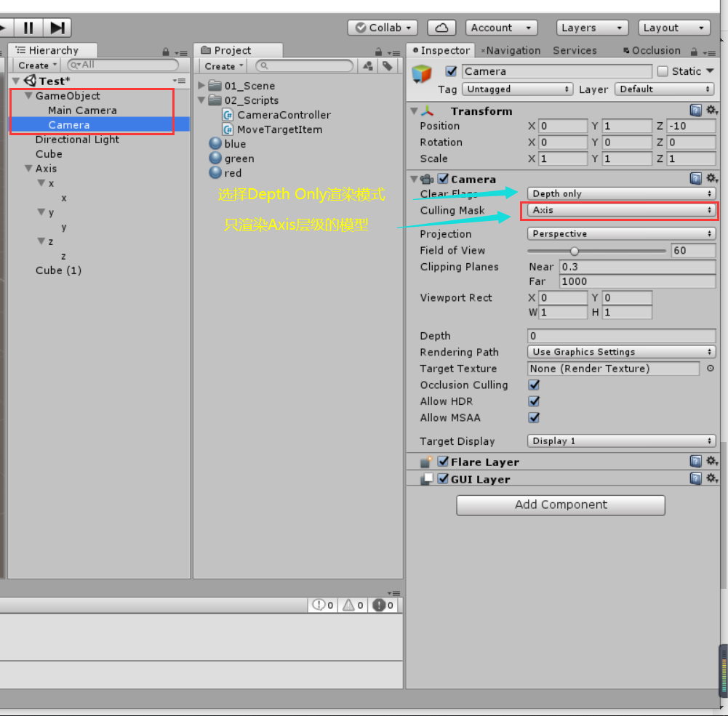Toggle Occlusion Culling checkbox

534,385
